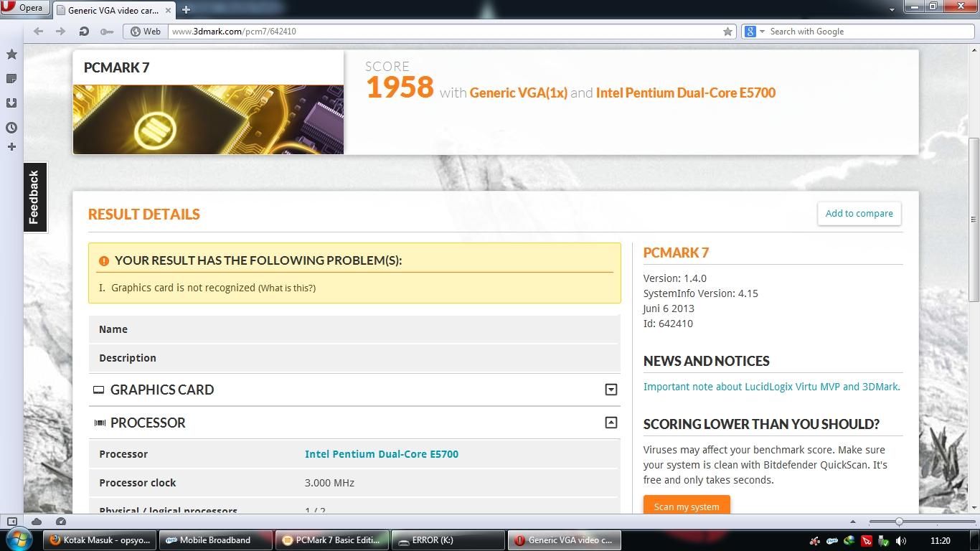Screen dimensions: 980x551
Task: Click the Add to compare button
Action: tap(859, 214)
